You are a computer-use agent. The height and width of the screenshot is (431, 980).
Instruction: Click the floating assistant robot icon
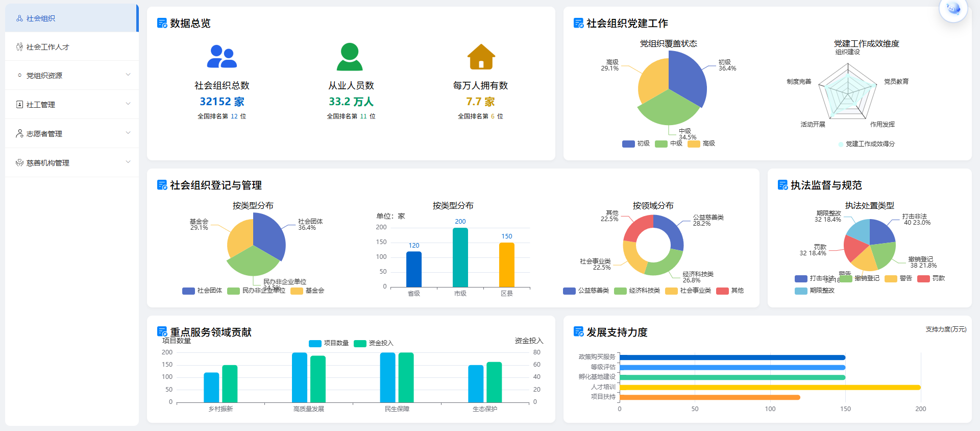[x=953, y=9]
